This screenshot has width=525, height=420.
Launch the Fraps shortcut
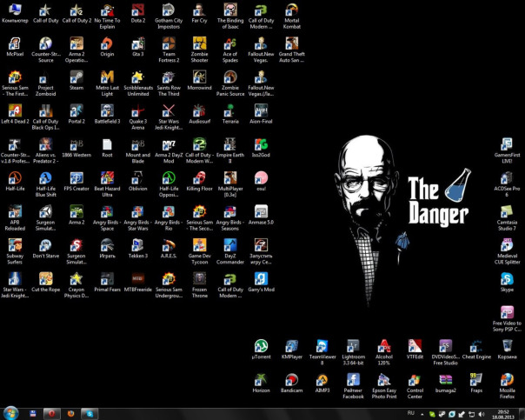[476, 383]
